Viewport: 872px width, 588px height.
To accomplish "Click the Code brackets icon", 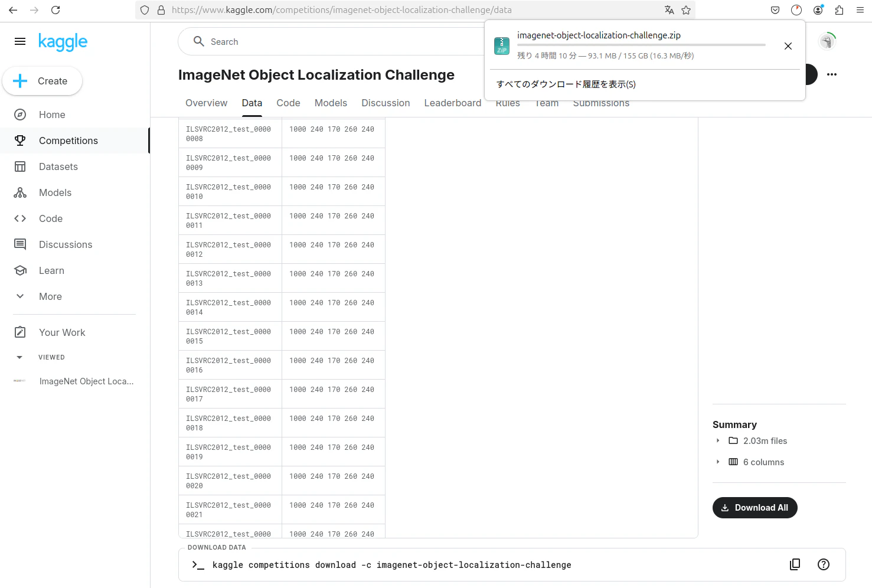I will (x=20, y=218).
